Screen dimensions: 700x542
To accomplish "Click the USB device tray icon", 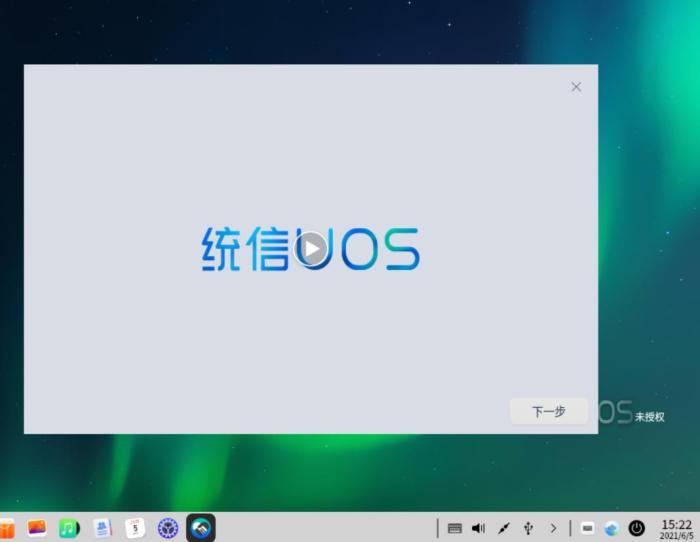I will click(528, 529).
